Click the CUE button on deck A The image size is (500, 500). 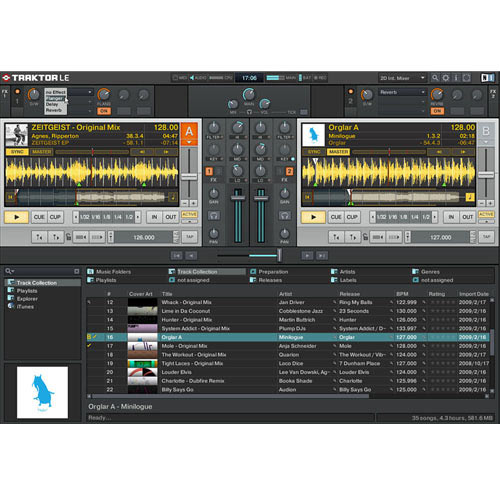(x=39, y=217)
